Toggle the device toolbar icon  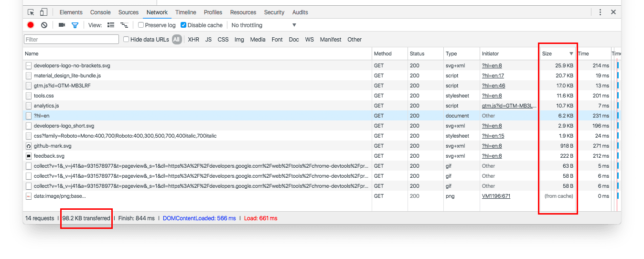pyautogui.click(x=43, y=12)
